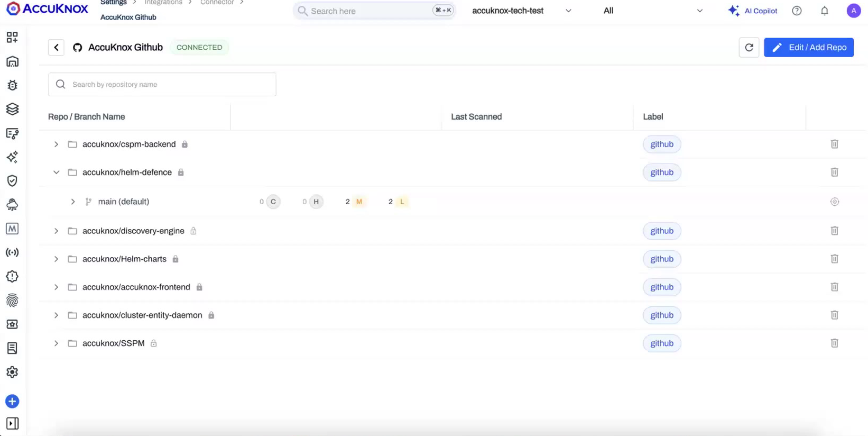Click the GitHub logo beside AccuKnox Github title

(x=78, y=48)
